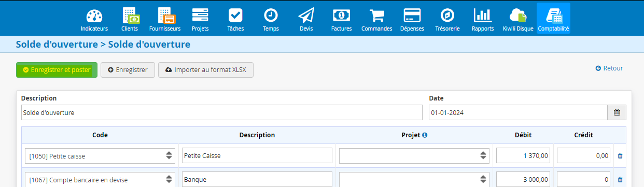Open the Kiwili Disque cloud module

pyautogui.click(x=518, y=19)
